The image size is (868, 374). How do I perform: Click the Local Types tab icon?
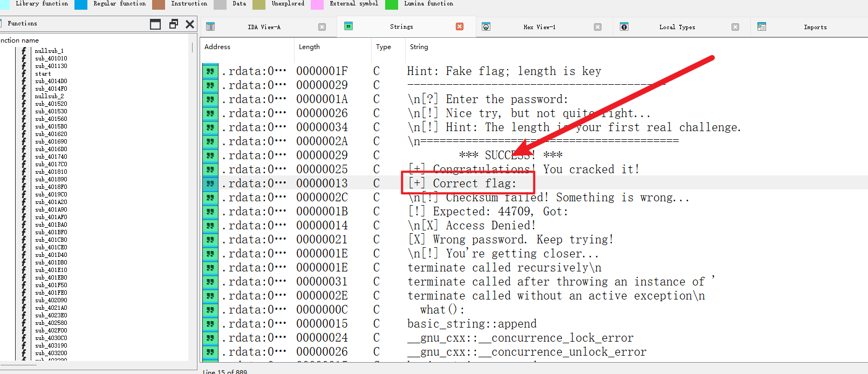click(x=624, y=26)
